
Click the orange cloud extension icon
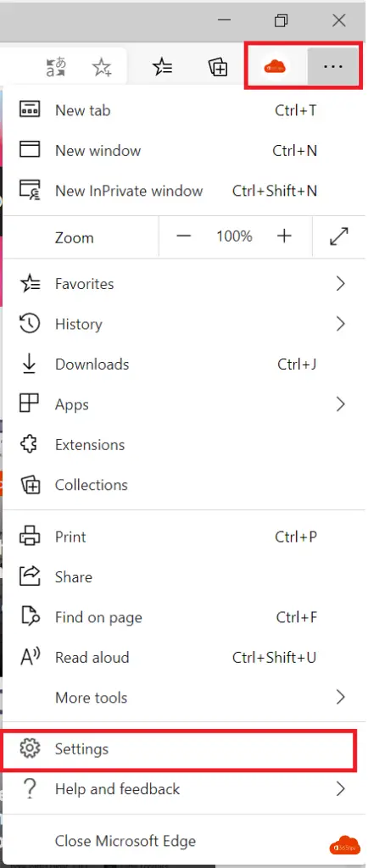[x=275, y=68]
